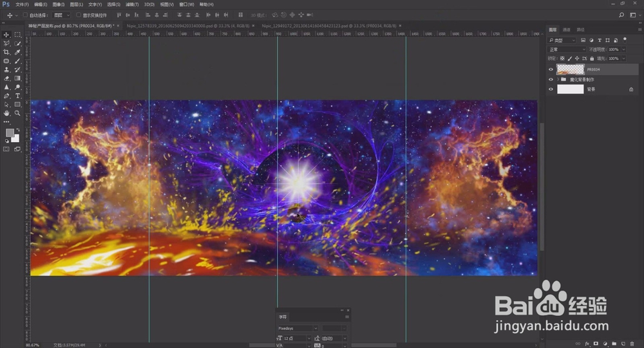Filter layers by adjustment layers
Viewport: 644px width, 348px height.
click(591, 41)
